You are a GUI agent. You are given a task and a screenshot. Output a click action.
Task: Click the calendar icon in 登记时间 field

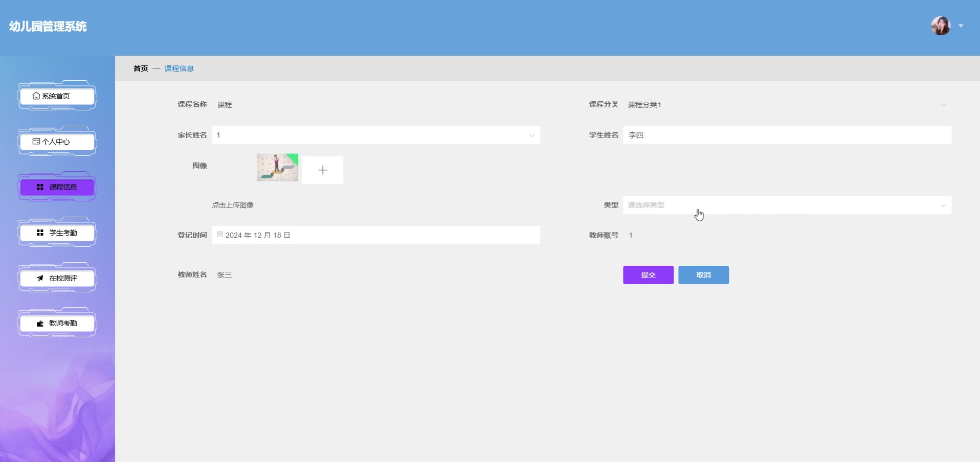220,235
